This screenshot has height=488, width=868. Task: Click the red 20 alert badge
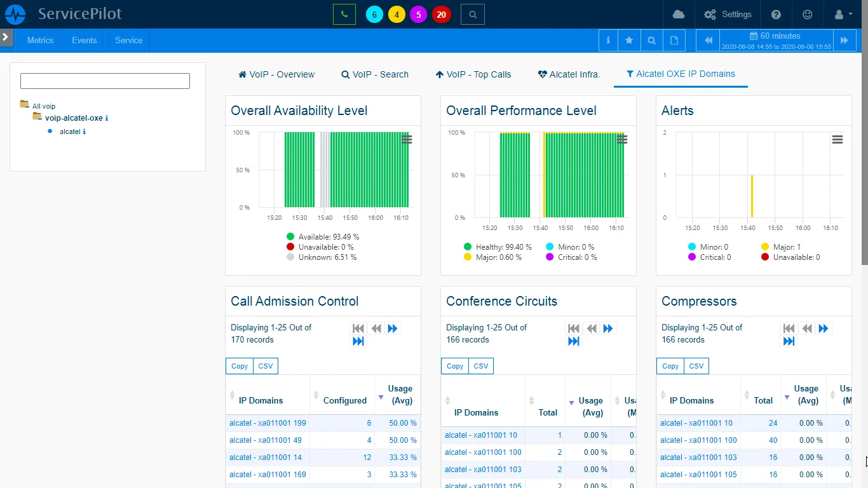[441, 14]
